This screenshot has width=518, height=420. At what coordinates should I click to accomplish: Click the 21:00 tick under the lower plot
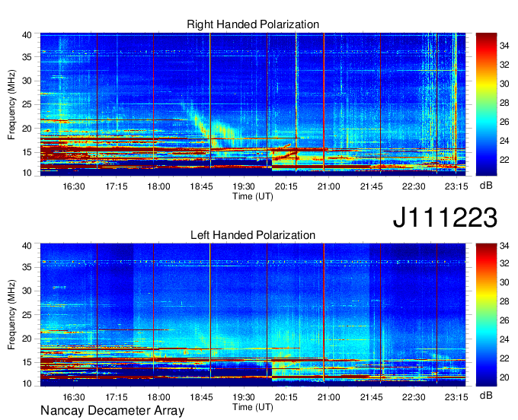329,397
